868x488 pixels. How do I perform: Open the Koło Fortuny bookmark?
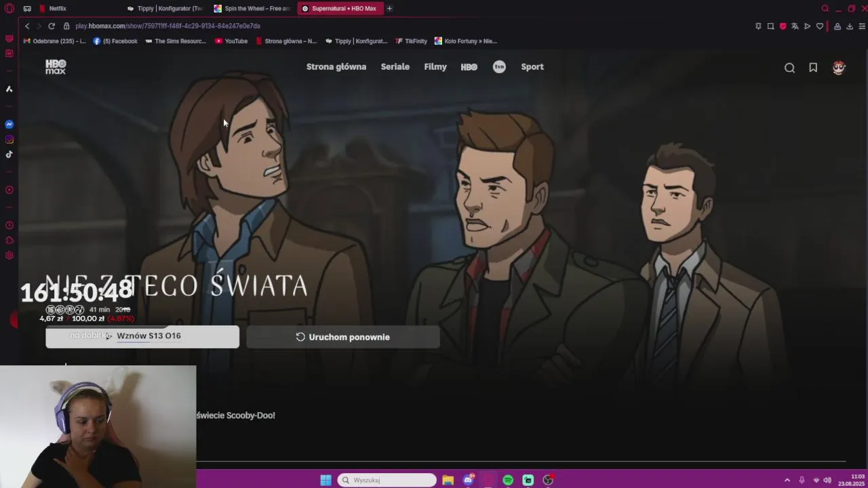tap(466, 41)
